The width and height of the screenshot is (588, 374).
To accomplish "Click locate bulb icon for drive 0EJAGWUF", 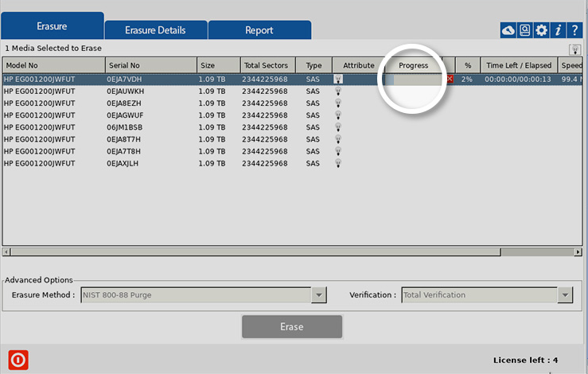I will click(338, 115).
